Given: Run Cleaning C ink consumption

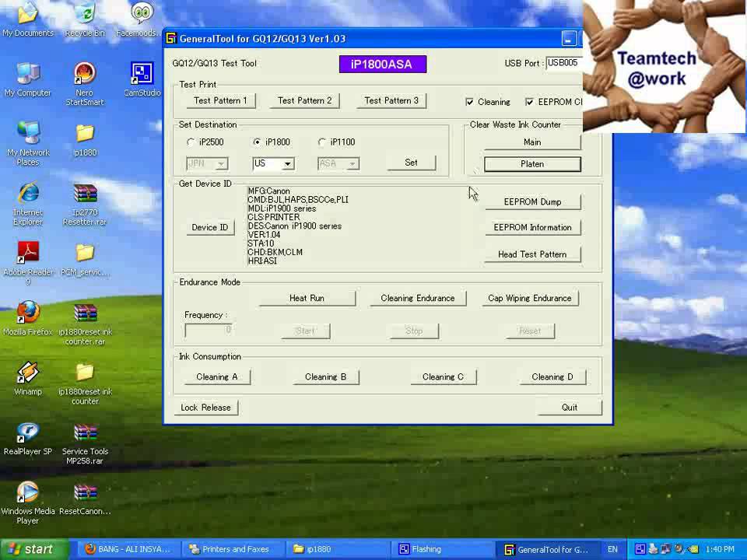Looking at the screenshot, I should coord(443,376).
